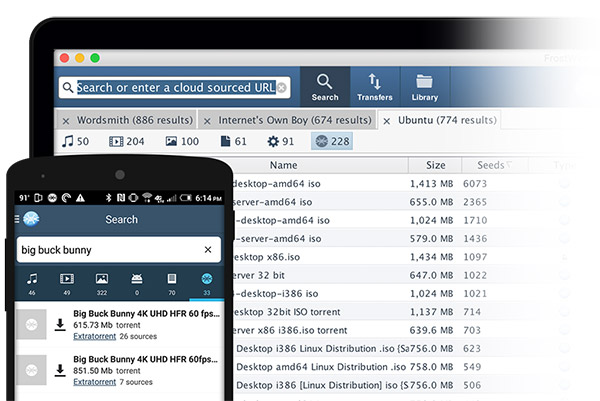Tap the Wi-Fi icon in phone status bar
The width and height of the screenshot is (600, 401).
pyautogui.click(x=147, y=198)
